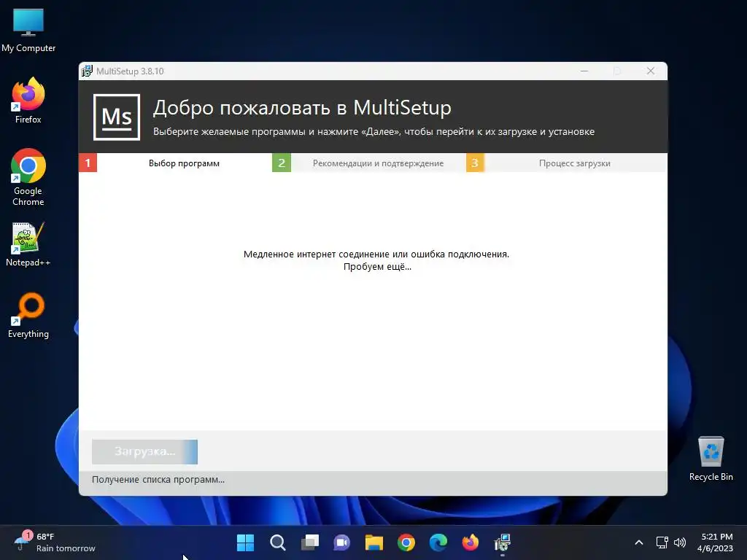Image resolution: width=747 pixels, height=560 pixels.
Task: Minimize the MultiSetup window
Action: tap(584, 71)
